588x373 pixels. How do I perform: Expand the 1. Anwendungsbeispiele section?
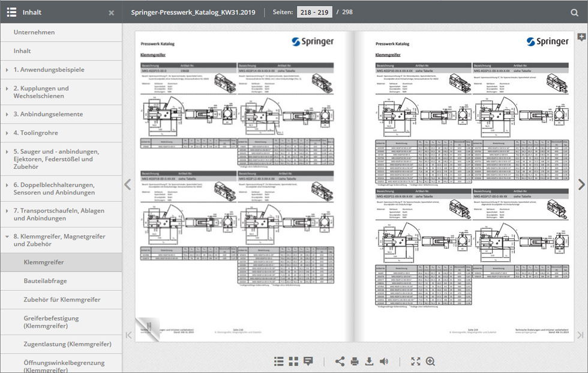[x=7, y=70]
